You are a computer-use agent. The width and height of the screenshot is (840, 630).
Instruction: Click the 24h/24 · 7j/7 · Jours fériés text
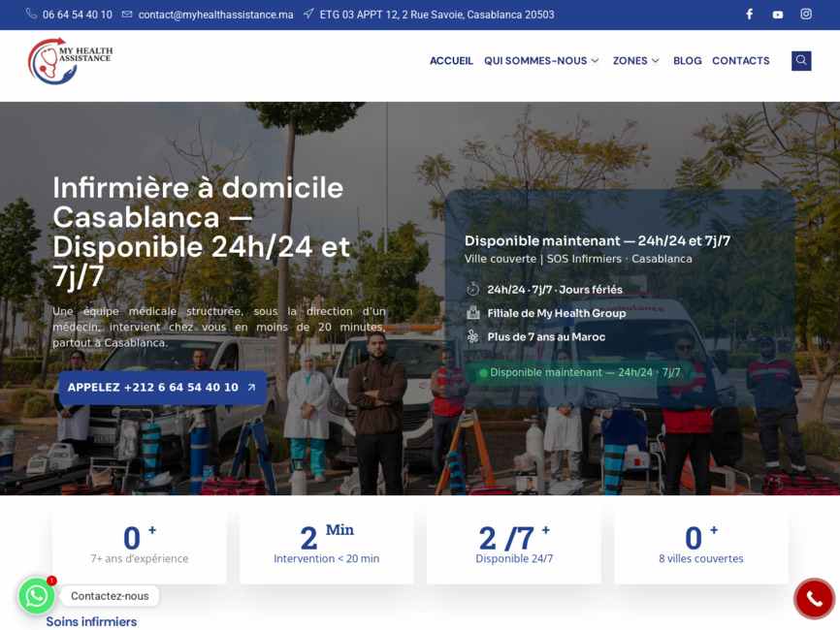555,290
